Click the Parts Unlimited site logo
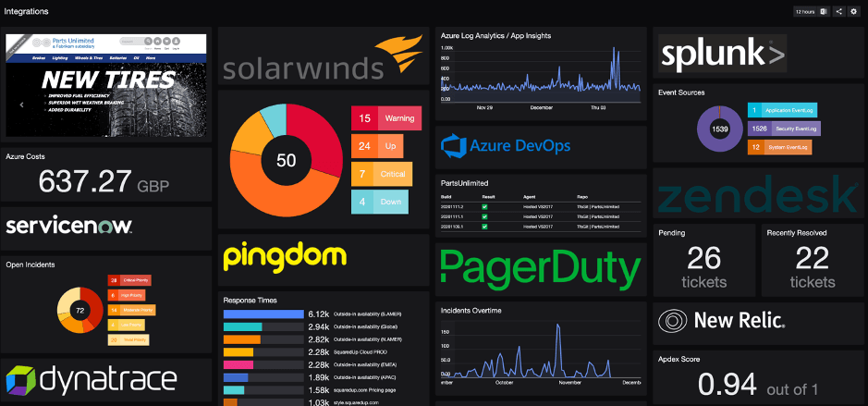 [x=63, y=43]
